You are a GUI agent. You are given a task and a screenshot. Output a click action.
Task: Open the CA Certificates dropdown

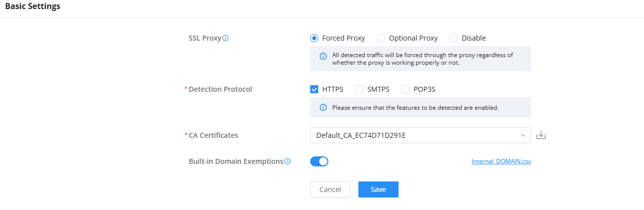pos(420,135)
